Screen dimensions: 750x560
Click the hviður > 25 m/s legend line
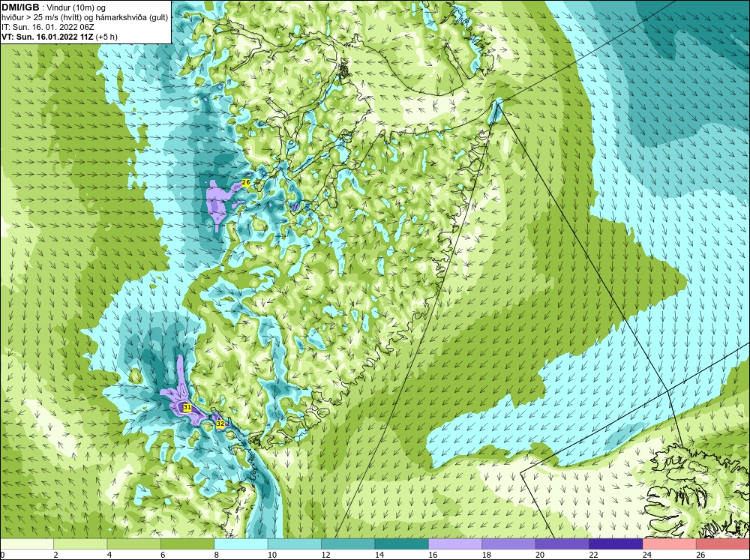(x=85, y=18)
